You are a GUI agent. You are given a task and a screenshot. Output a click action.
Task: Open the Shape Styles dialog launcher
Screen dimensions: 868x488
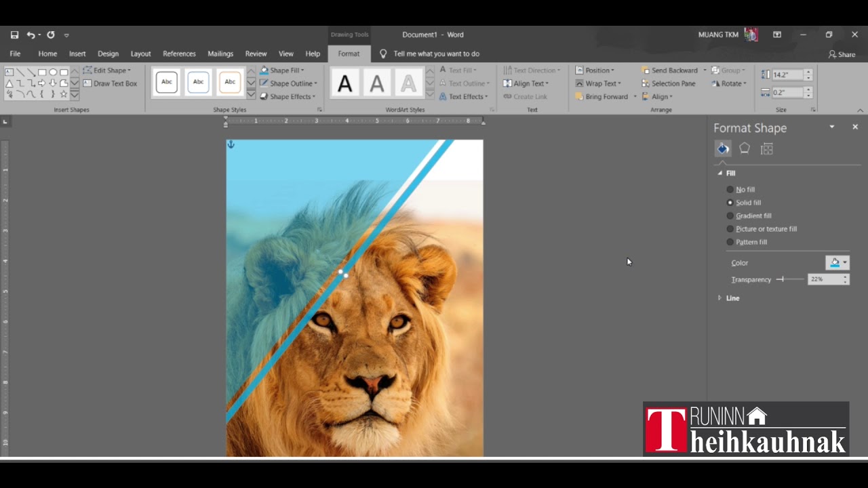(319, 110)
